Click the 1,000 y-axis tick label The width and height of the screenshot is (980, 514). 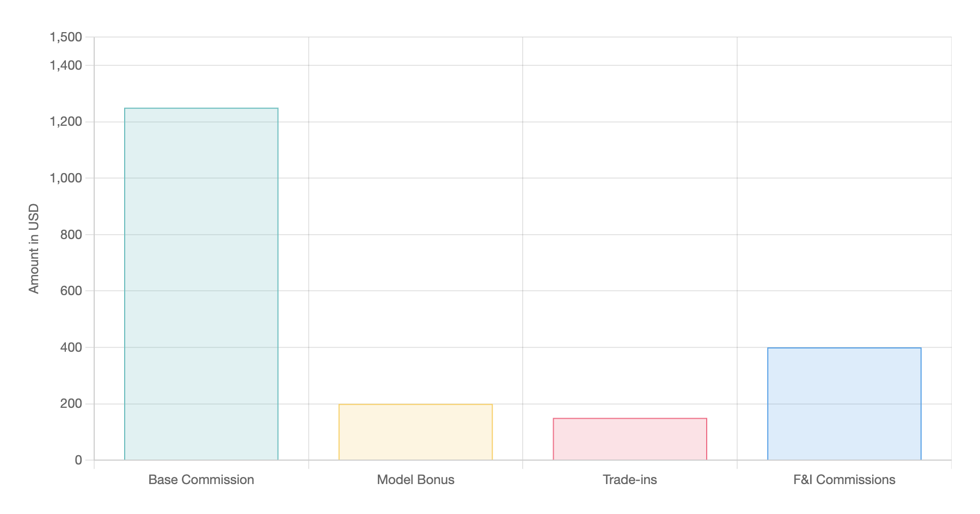(x=66, y=178)
